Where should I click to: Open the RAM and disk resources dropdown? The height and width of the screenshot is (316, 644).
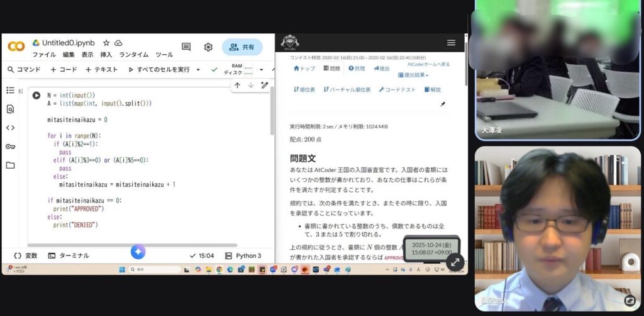[261, 70]
